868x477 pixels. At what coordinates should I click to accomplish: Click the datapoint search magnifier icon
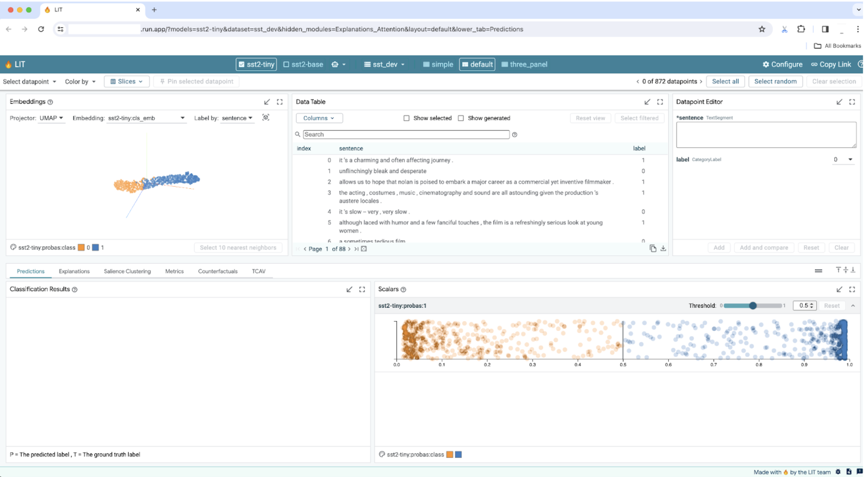pyautogui.click(x=298, y=134)
